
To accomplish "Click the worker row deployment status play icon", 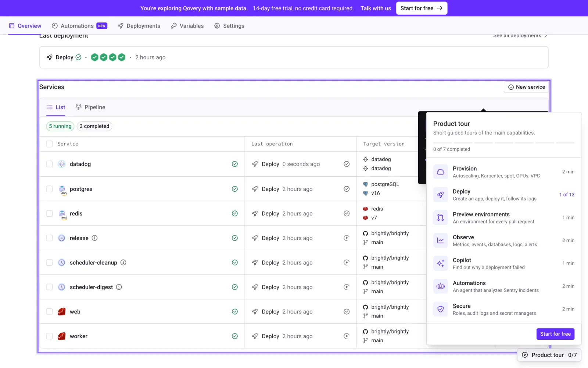I will click(x=347, y=336).
